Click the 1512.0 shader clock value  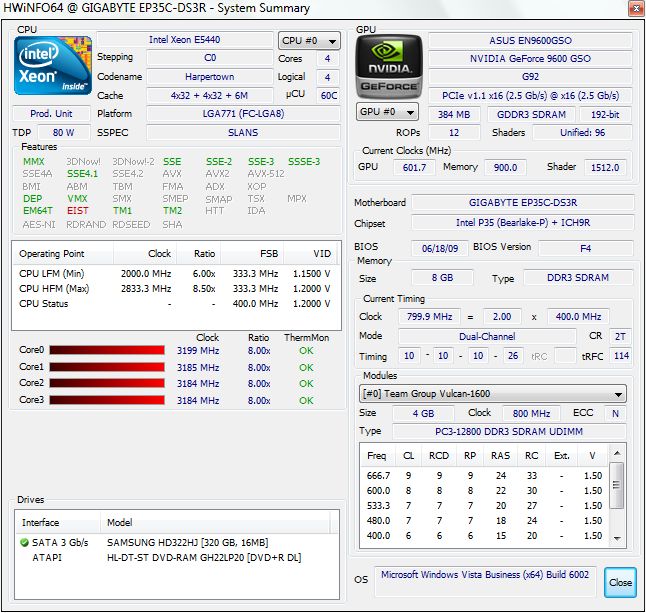[x=605, y=167]
